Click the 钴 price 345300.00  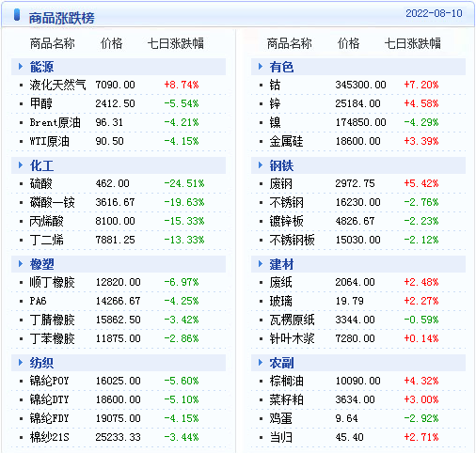tap(360, 85)
